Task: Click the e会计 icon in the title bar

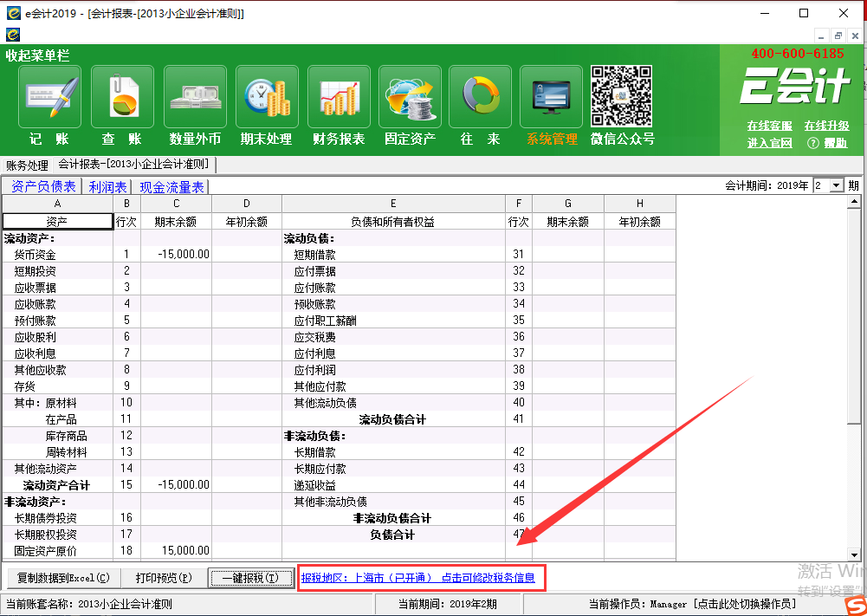Action: click(13, 13)
